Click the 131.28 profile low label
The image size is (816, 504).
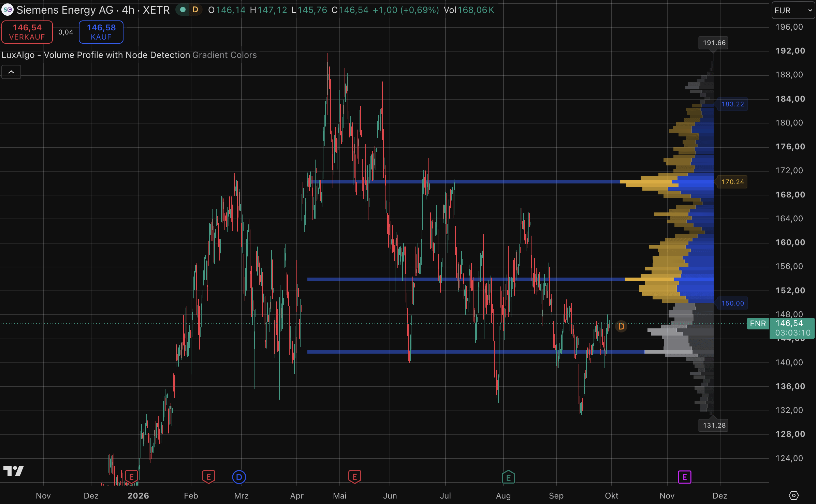[714, 425]
